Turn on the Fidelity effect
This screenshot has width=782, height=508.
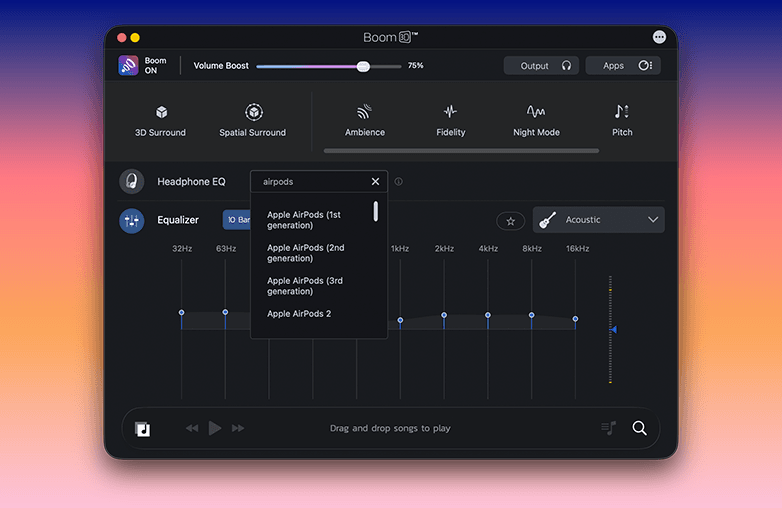[450, 121]
